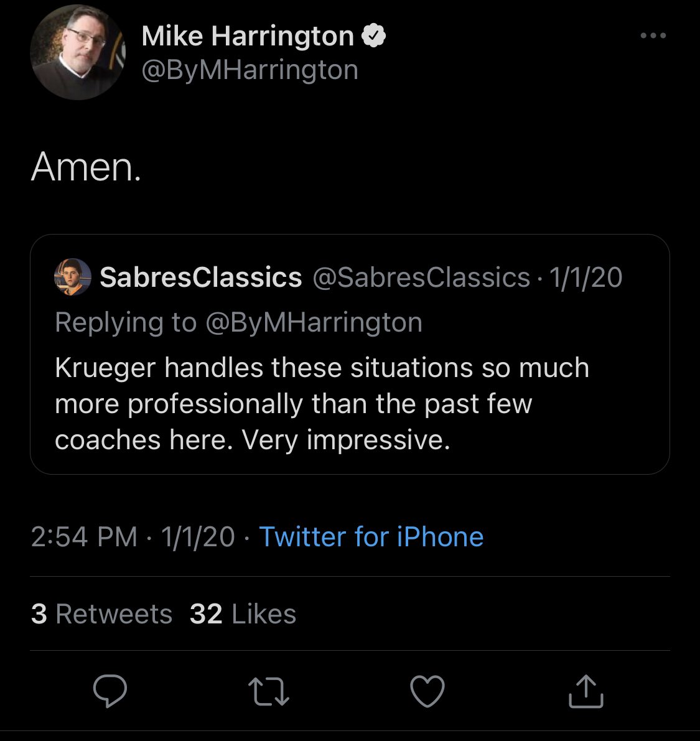Click the 1/1/20 date in quoted tweet
700x741 pixels.
pyautogui.click(x=586, y=277)
